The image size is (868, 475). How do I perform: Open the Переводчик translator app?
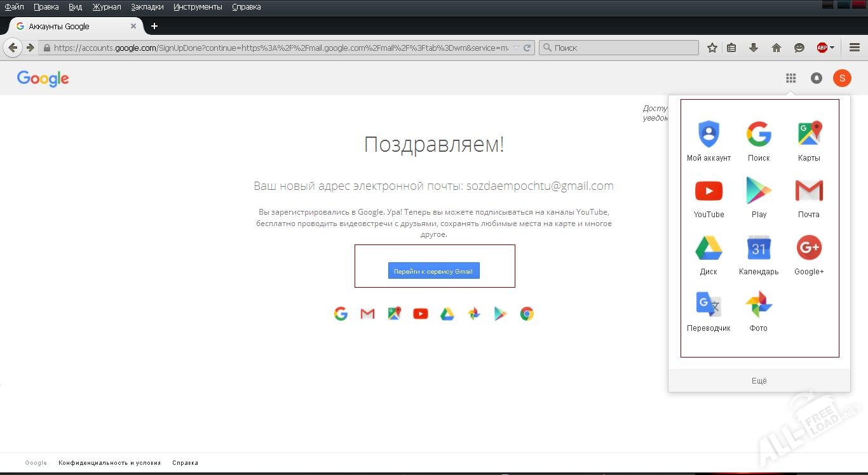[x=709, y=304]
